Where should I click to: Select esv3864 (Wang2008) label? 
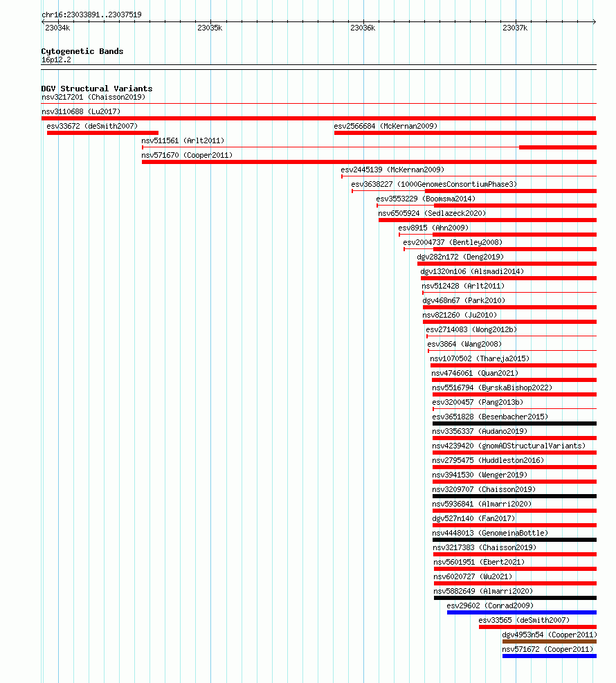coord(464,344)
